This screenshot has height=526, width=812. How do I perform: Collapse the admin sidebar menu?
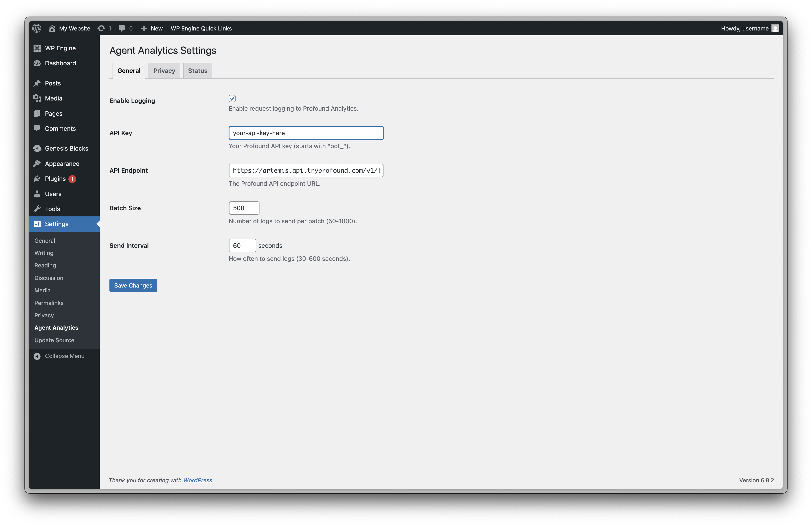[x=59, y=356]
